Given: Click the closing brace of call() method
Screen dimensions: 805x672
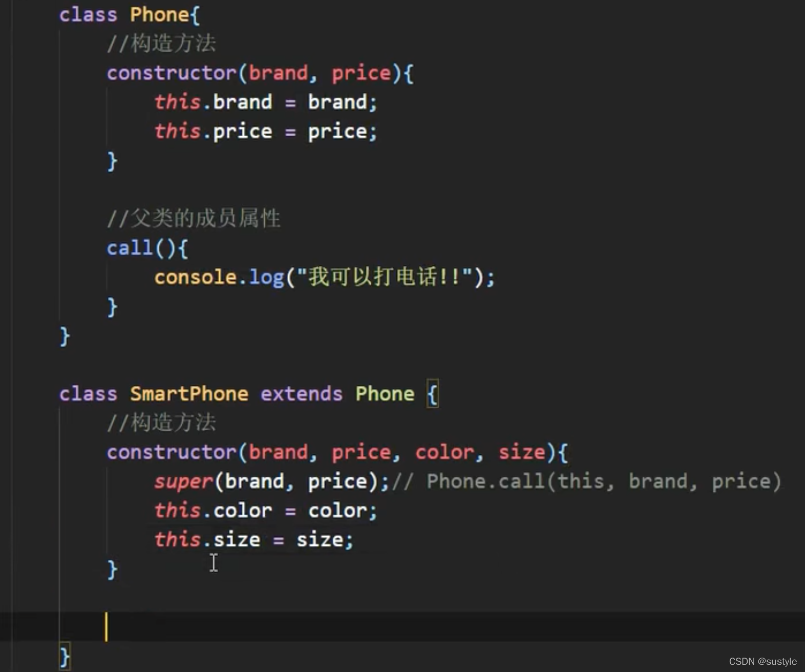Looking at the screenshot, I should tap(112, 307).
